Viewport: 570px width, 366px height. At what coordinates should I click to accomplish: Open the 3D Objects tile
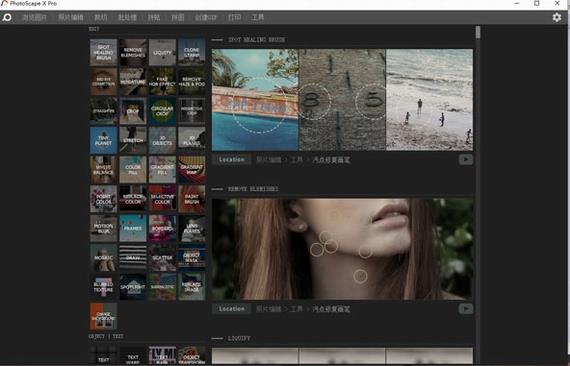162,140
